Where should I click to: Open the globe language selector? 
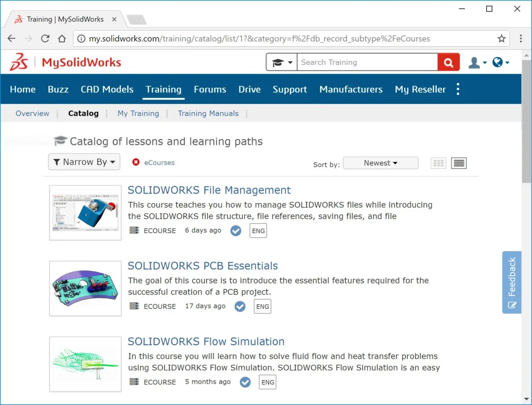click(501, 62)
